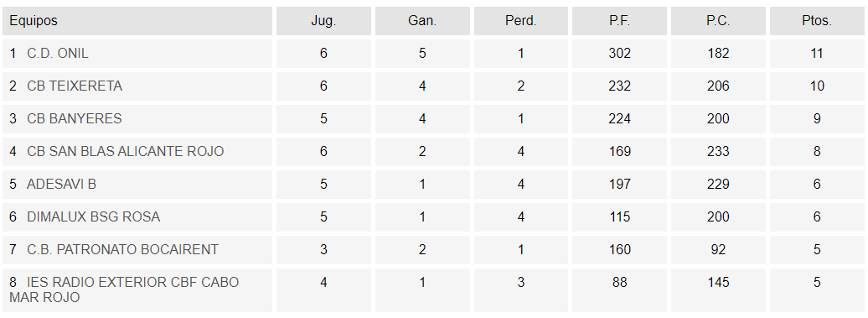Open the ADESAVI B team entry
The image size is (868, 318).
coord(61,184)
